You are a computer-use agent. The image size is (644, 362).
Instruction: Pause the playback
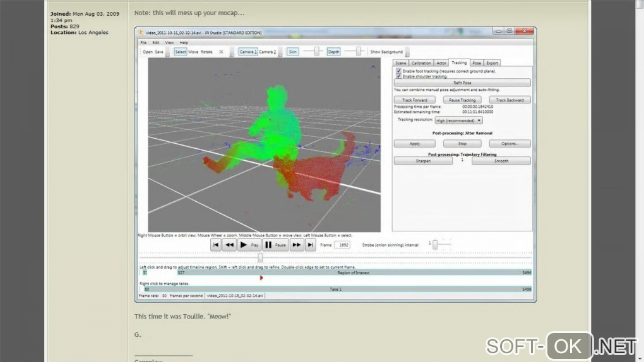pyautogui.click(x=275, y=245)
